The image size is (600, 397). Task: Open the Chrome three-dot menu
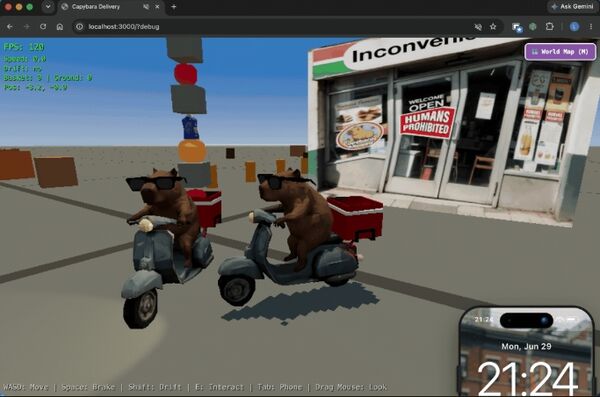(x=591, y=27)
